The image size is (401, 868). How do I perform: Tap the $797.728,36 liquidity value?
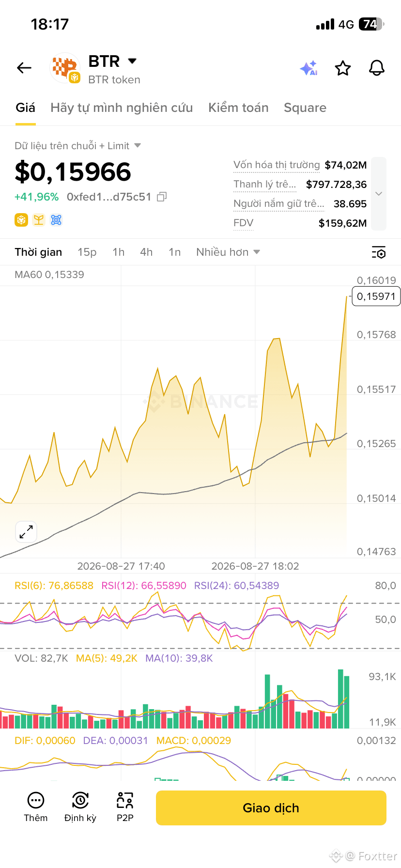[337, 185]
